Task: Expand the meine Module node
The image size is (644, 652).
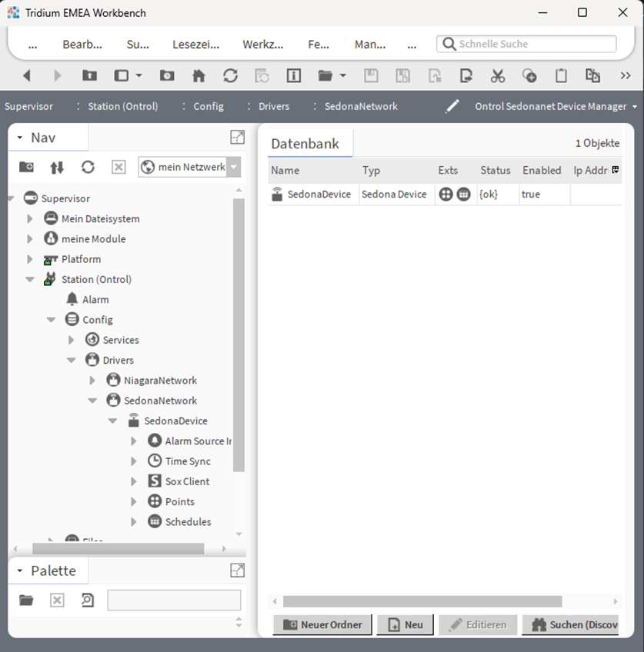Action: click(x=29, y=239)
